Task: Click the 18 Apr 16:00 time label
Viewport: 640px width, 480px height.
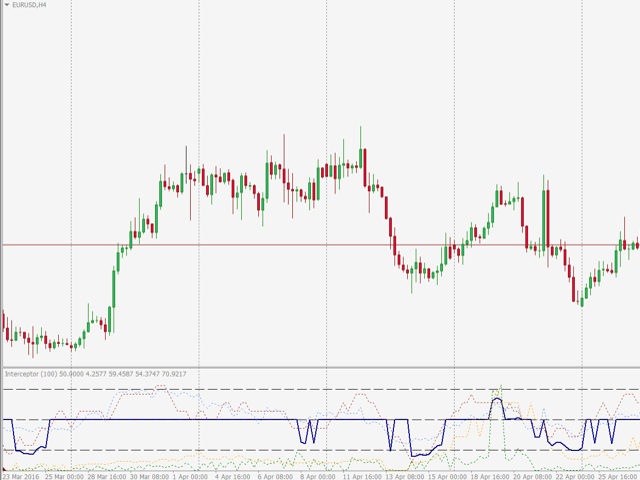Action: (x=491, y=475)
